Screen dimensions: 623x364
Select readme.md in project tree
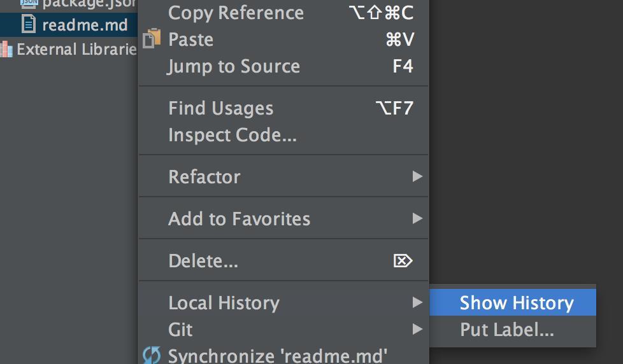pyautogui.click(x=85, y=25)
